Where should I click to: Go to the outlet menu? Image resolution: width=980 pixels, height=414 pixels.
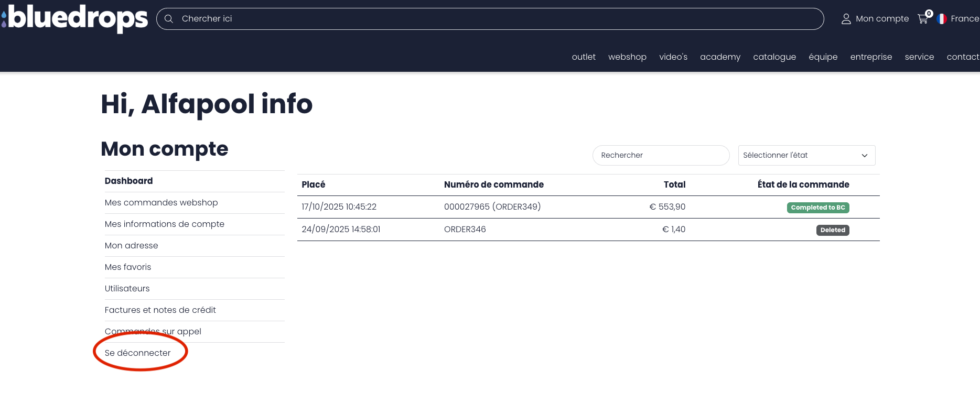click(x=584, y=57)
